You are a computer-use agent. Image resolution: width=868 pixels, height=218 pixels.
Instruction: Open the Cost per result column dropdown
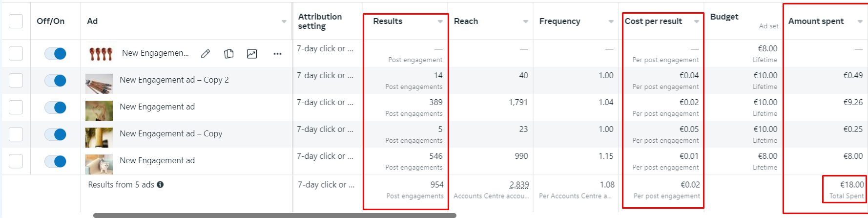point(697,22)
